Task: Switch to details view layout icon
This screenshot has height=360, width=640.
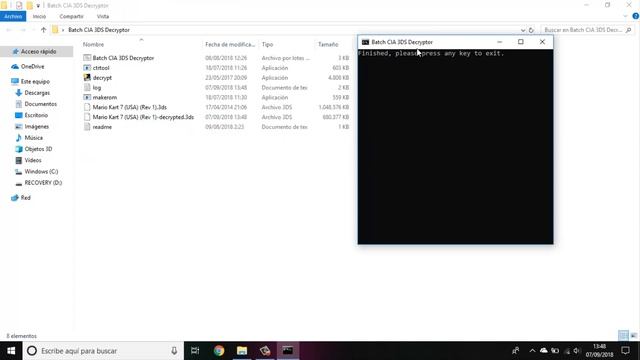Action: [x=623, y=336]
